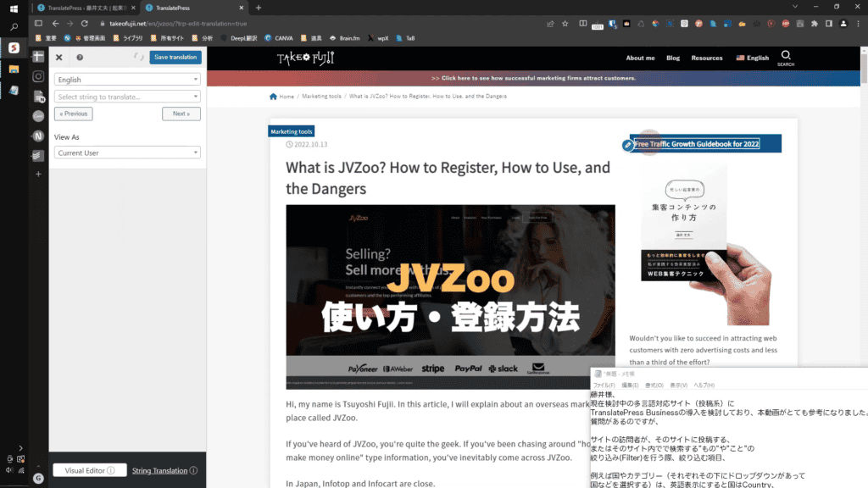Open the Windows Start button
Screen dimensions: 868x488
coord(14,8)
